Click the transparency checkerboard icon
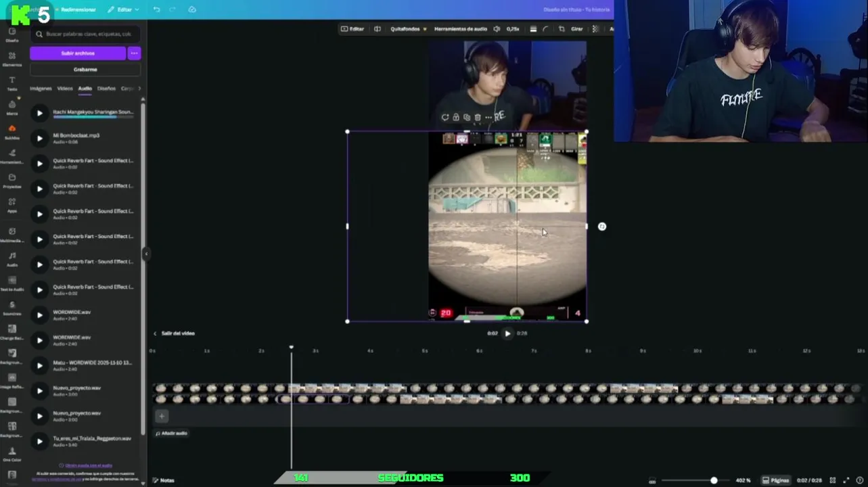 point(595,29)
